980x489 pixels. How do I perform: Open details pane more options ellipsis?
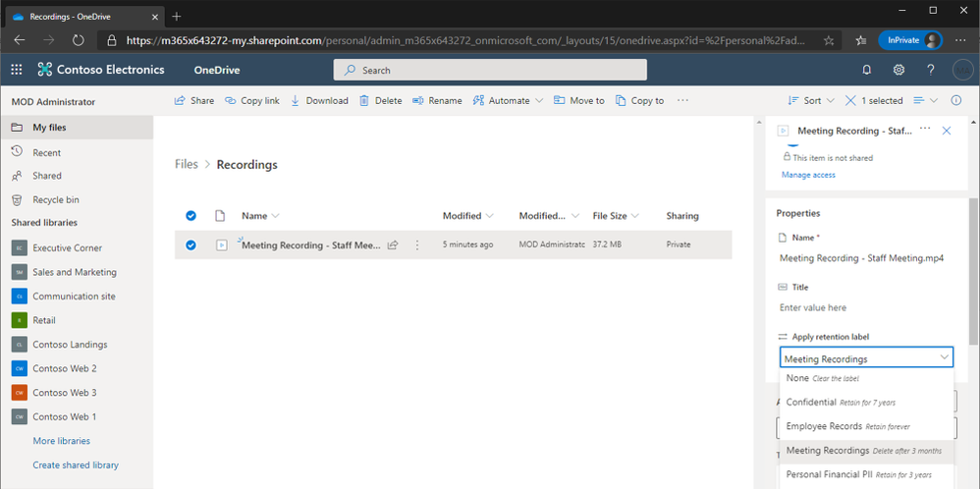[926, 130]
